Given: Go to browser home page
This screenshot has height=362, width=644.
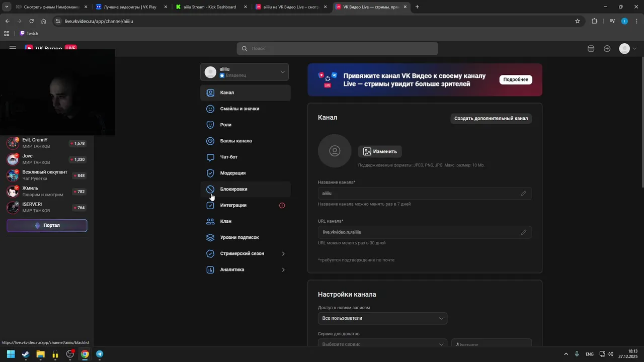Looking at the screenshot, I should pos(44,21).
